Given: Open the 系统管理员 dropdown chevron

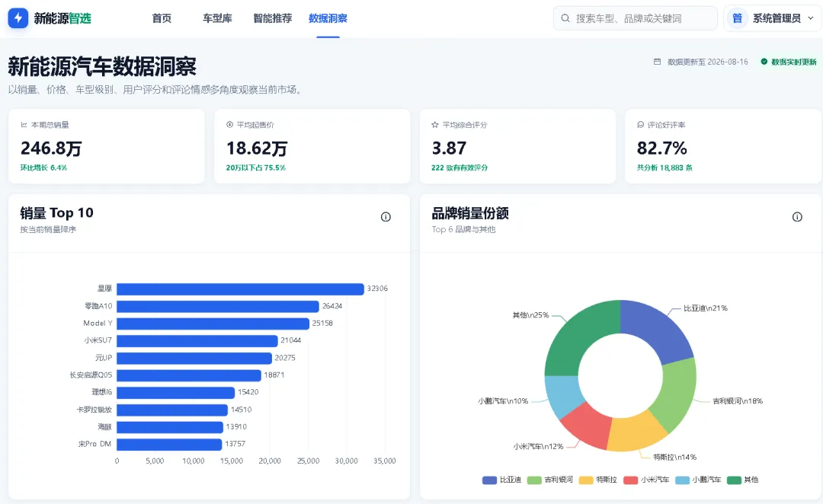Looking at the screenshot, I should (x=810, y=18).
